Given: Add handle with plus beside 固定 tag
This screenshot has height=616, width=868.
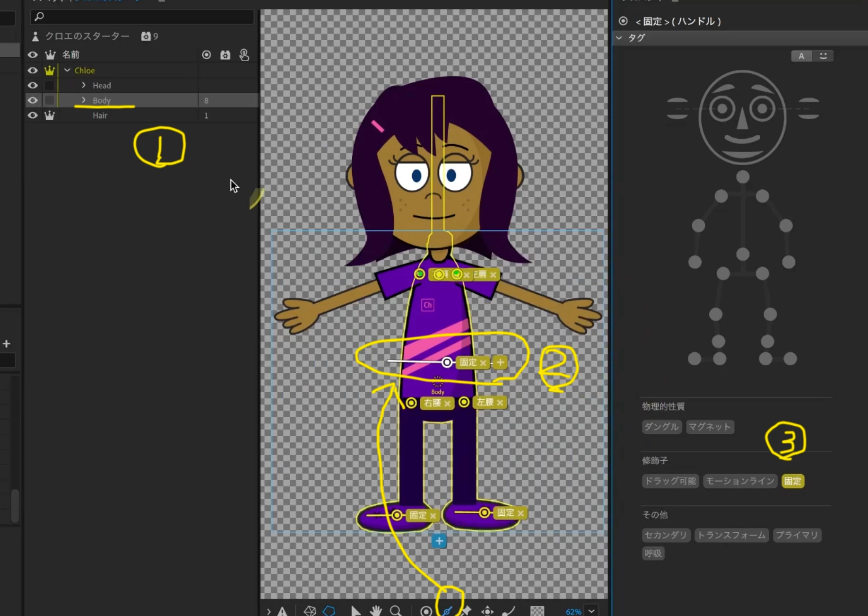Looking at the screenshot, I should [x=500, y=362].
